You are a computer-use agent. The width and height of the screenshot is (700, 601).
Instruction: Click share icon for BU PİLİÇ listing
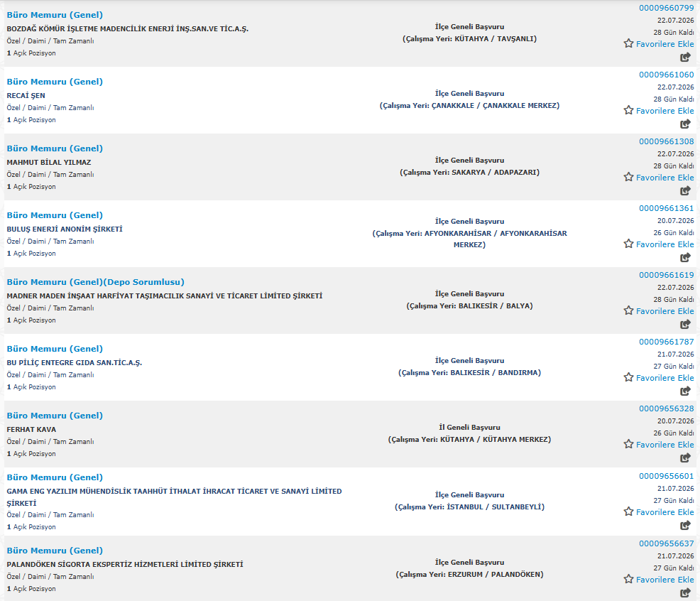point(685,391)
